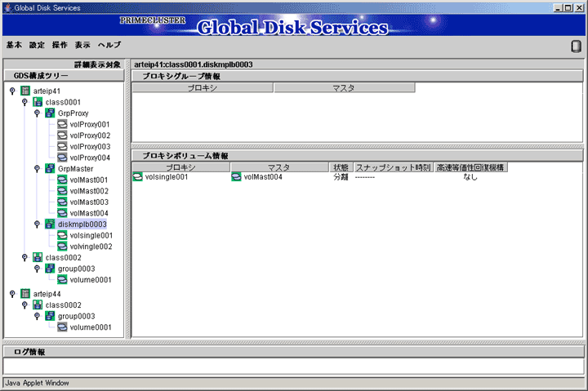
Task: Click the volvingle002 volume icon
Action: [x=62, y=247]
